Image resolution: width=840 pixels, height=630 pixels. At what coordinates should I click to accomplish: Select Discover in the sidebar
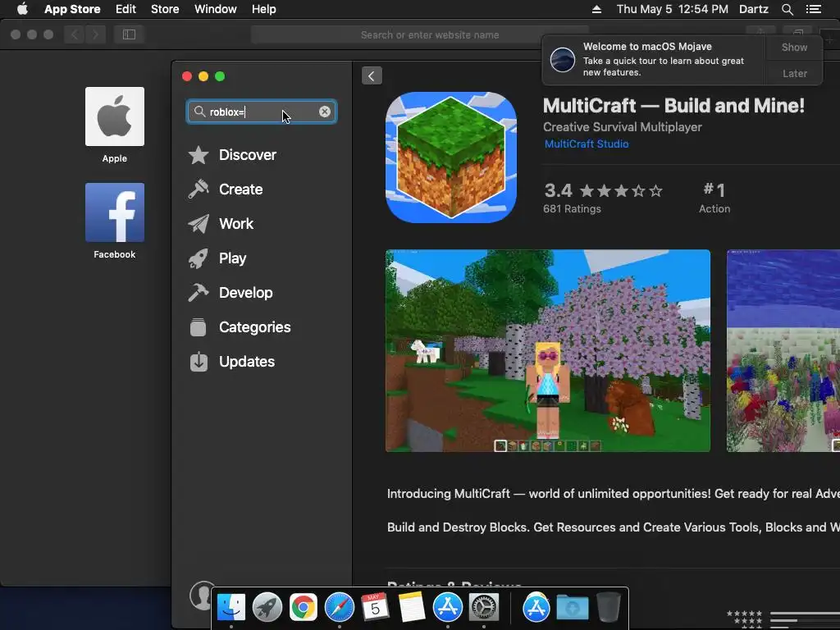click(x=248, y=155)
